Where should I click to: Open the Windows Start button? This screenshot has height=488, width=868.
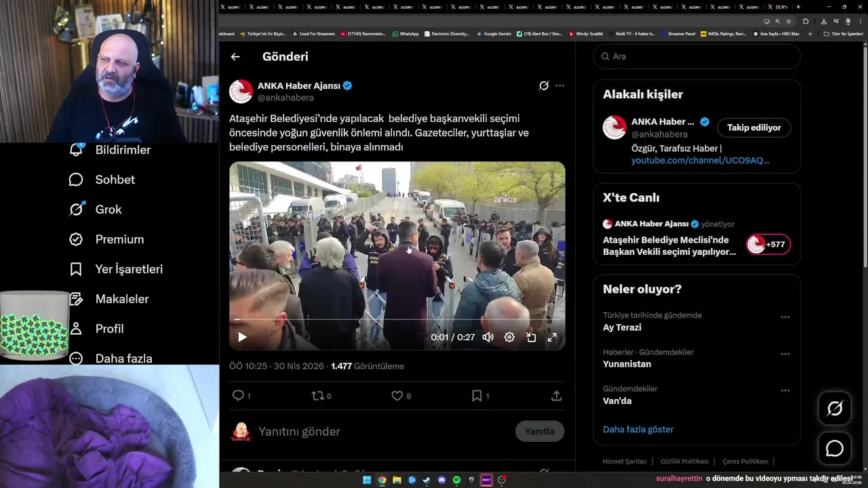[367, 480]
